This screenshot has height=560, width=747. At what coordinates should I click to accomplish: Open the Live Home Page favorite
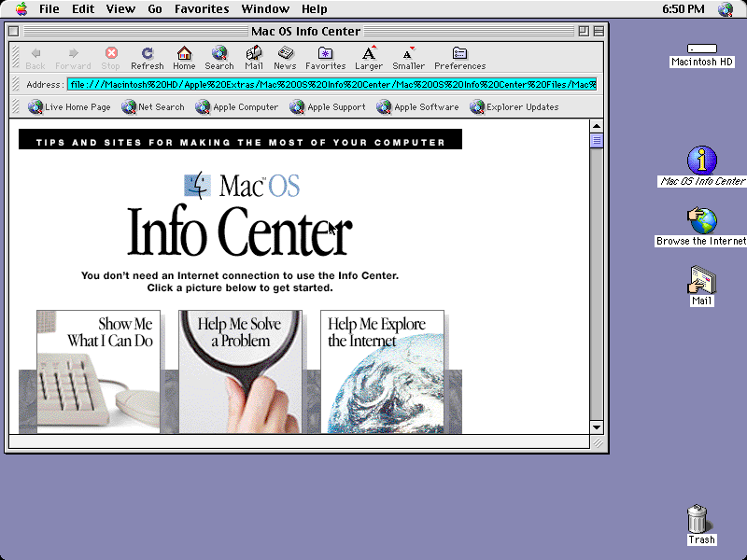(x=69, y=107)
